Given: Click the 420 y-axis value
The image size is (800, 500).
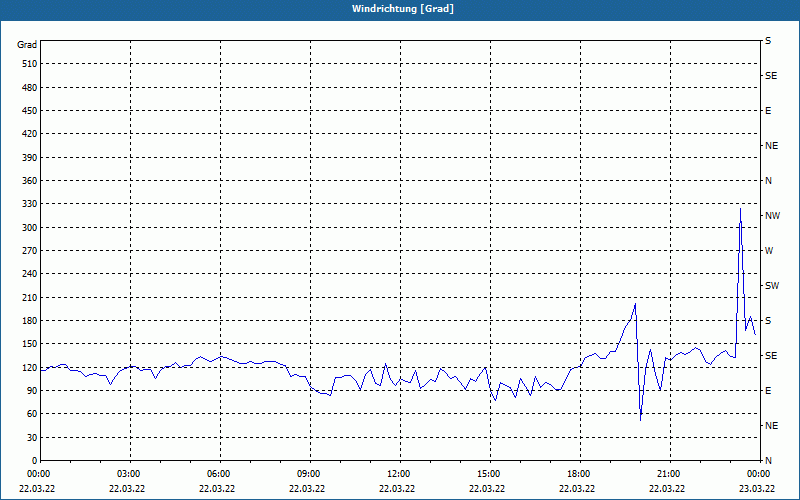Looking at the screenshot, I should coord(30,134).
